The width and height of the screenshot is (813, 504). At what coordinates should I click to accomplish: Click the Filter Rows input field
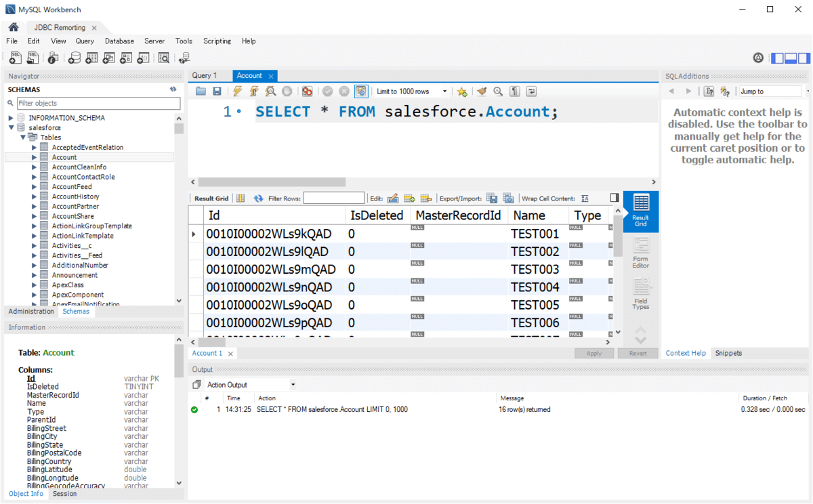coord(333,198)
